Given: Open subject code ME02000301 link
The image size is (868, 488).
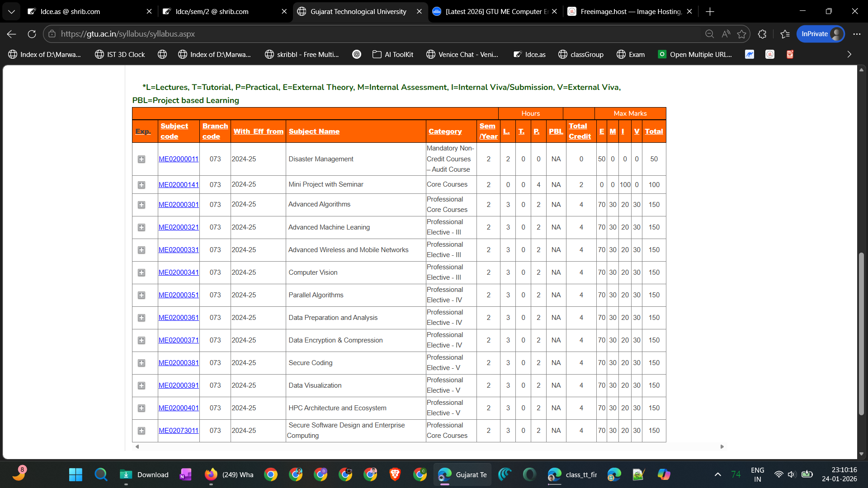Looking at the screenshot, I should [179, 205].
